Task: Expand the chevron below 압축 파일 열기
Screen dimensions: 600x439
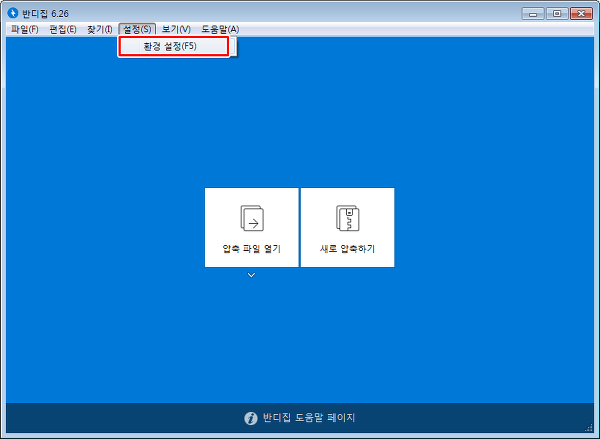Action: click(251, 275)
